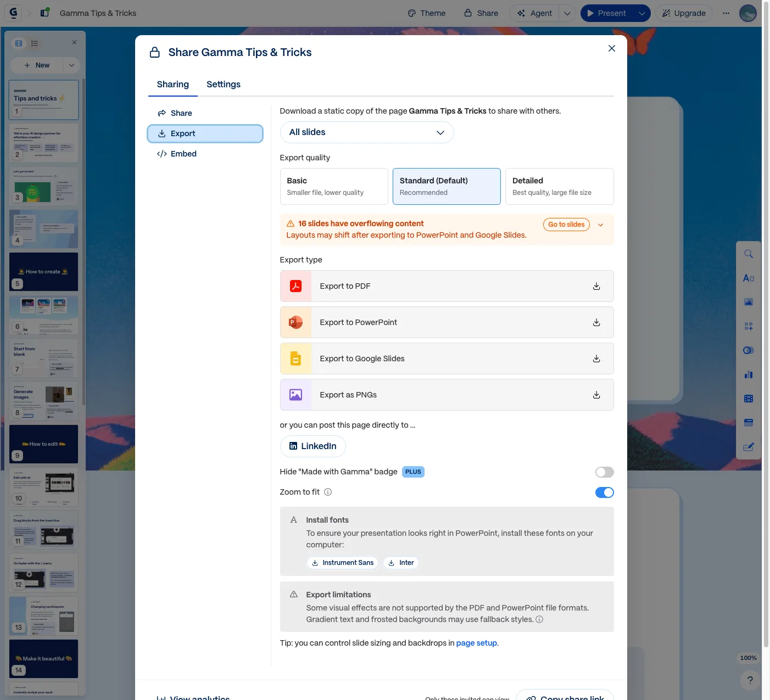Download the Inter font

401,563
